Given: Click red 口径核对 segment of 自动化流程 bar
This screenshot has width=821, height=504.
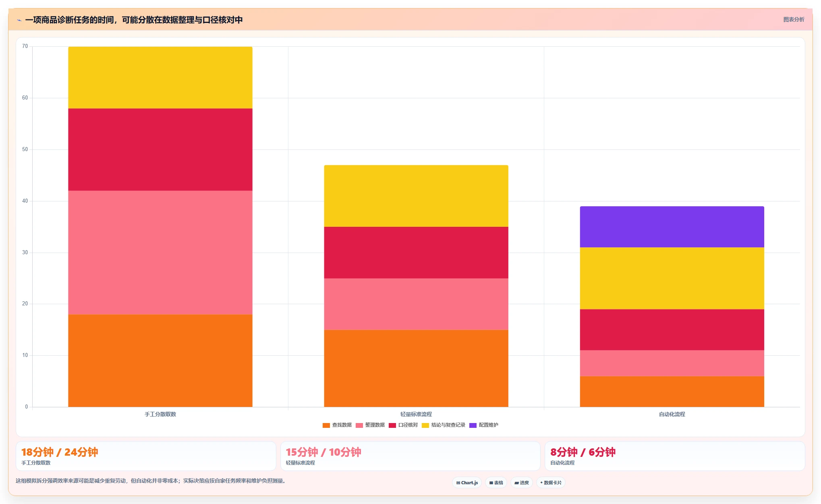Looking at the screenshot, I should pos(672,330).
